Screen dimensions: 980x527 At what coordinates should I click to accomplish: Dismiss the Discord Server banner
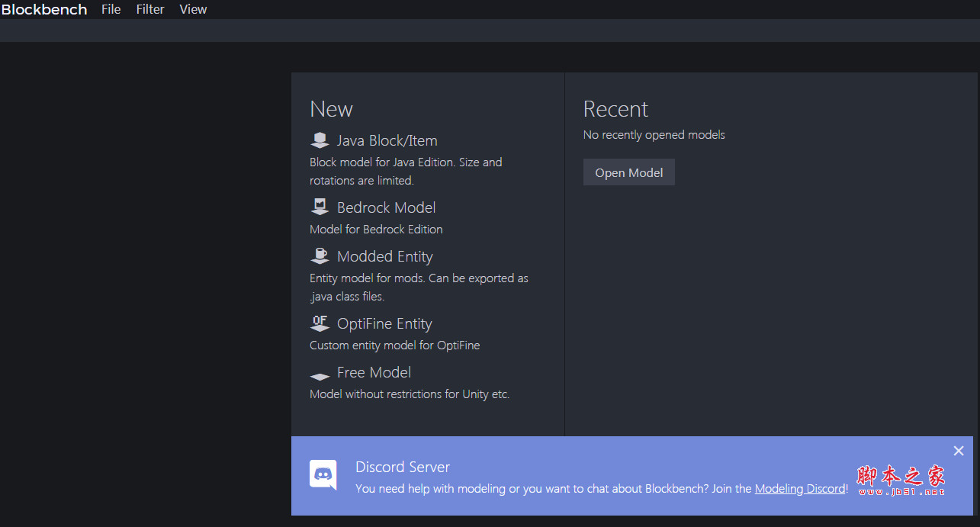click(x=959, y=451)
